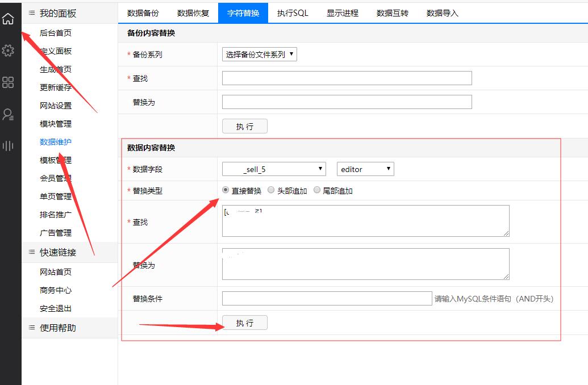
Task: Collapse the 我的面板 section header icon
Action: 31,12
